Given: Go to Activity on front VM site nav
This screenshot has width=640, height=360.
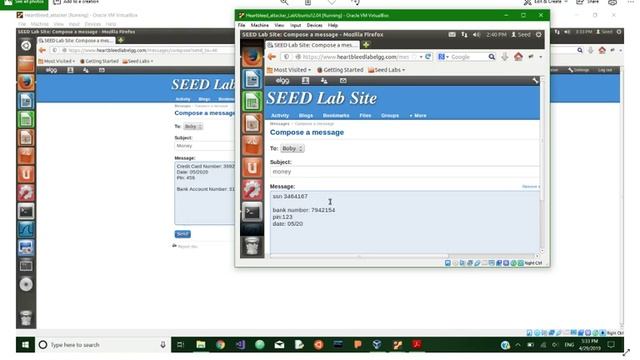Looking at the screenshot, I should [280, 116].
